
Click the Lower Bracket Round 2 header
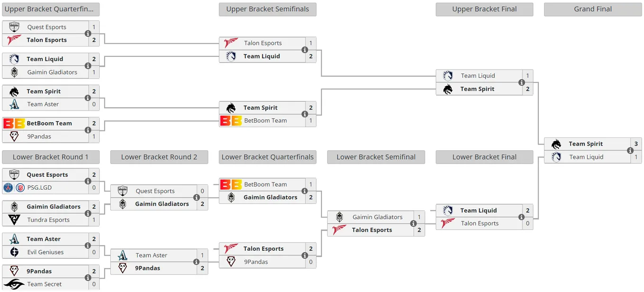[159, 157]
